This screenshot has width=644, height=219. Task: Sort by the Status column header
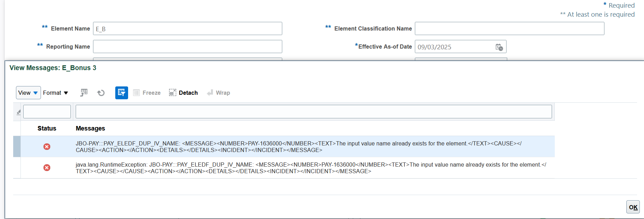47,128
